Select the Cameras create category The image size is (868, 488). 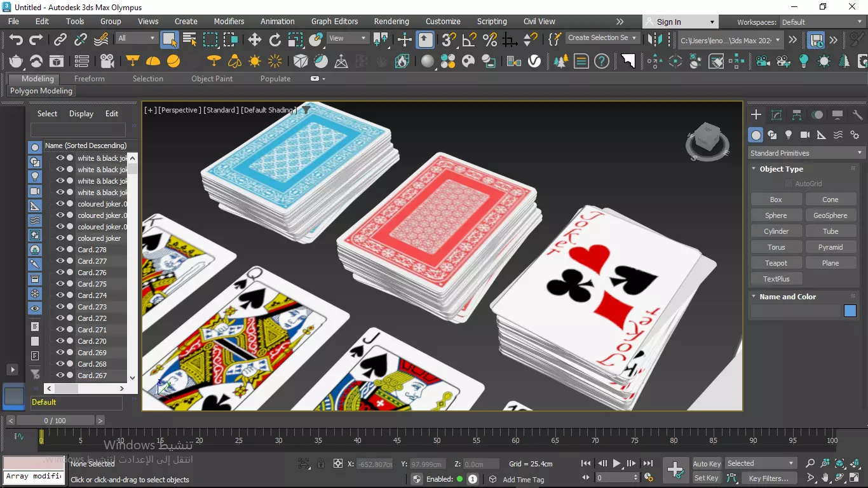click(805, 135)
